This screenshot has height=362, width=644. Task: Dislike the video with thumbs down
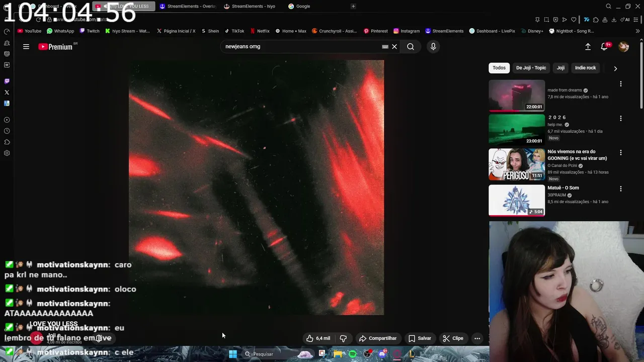tap(343, 338)
